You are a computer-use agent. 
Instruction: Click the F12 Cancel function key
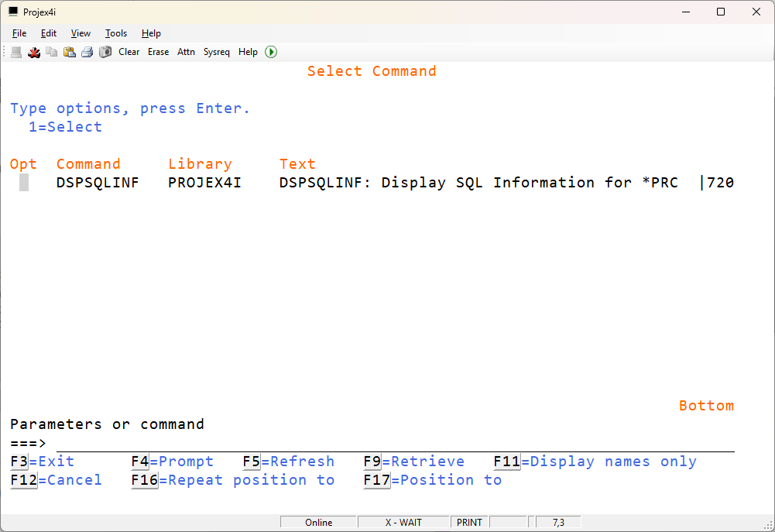(24, 480)
